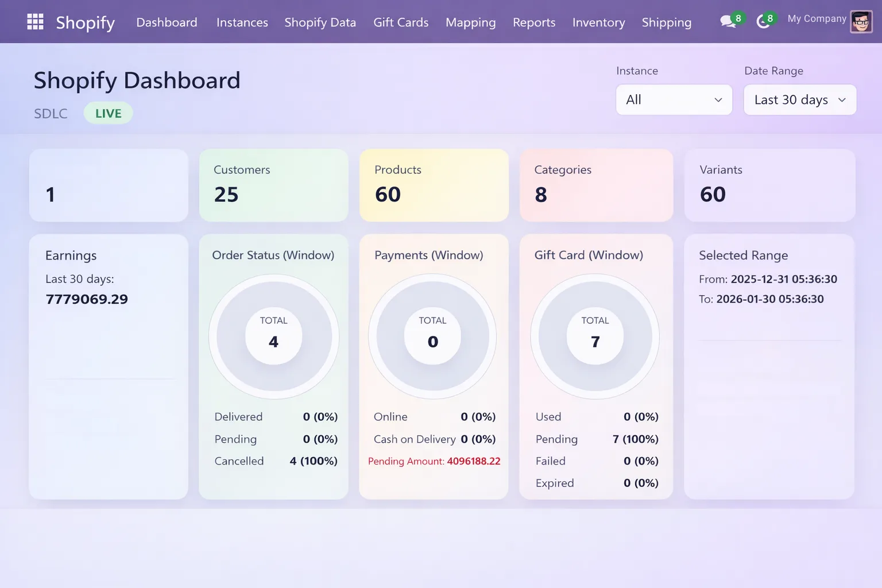
Task: Open the Last 30 days date range dropdown
Action: click(x=799, y=99)
